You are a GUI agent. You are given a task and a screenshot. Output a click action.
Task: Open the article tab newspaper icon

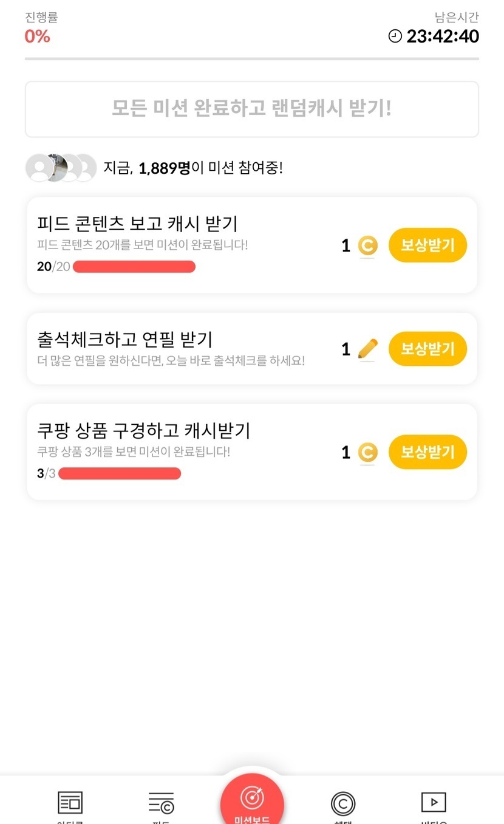(x=70, y=803)
